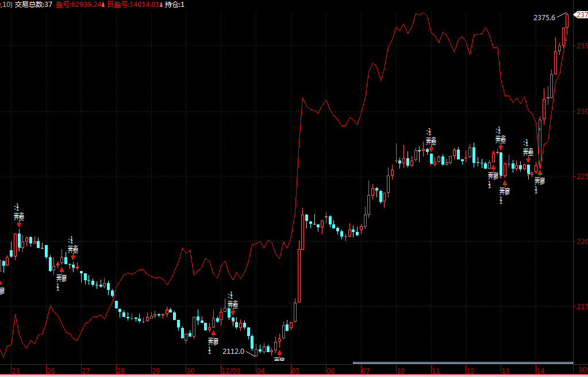
Task: Click the 开多 up arrow in the 14 session
Action: pos(540,172)
